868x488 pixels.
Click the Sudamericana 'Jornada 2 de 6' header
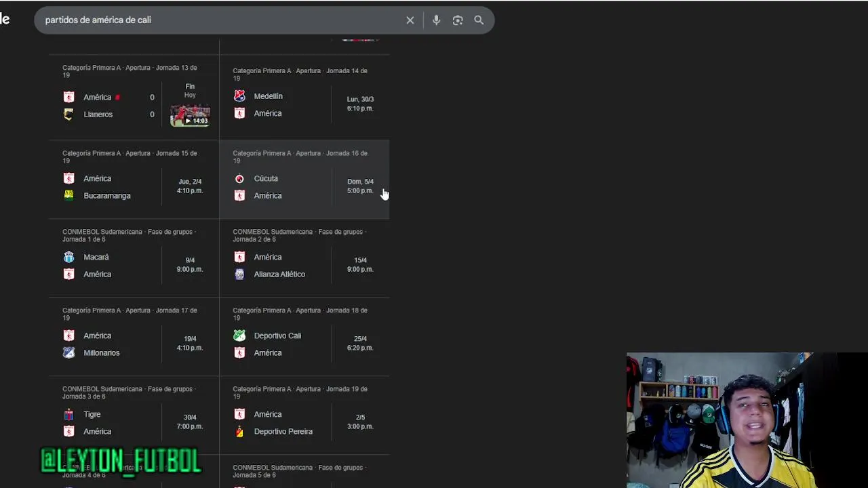(299, 235)
